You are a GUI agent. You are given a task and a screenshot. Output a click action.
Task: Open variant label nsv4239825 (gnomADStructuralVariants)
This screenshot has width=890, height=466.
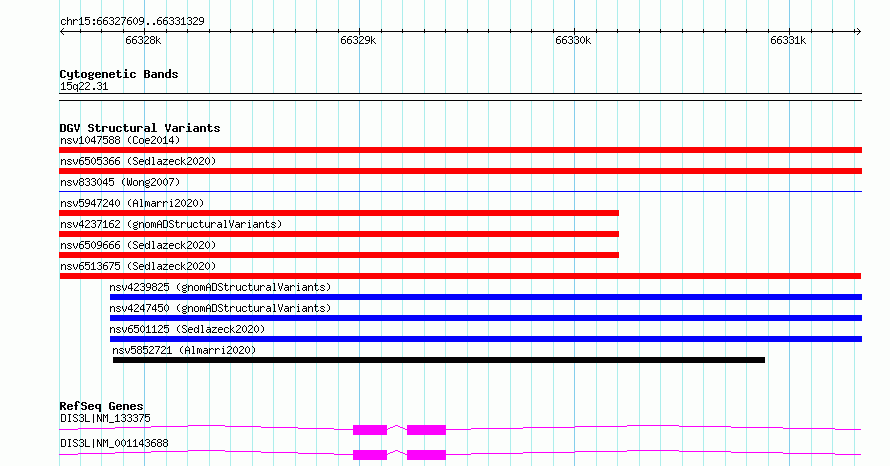pos(220,287)
